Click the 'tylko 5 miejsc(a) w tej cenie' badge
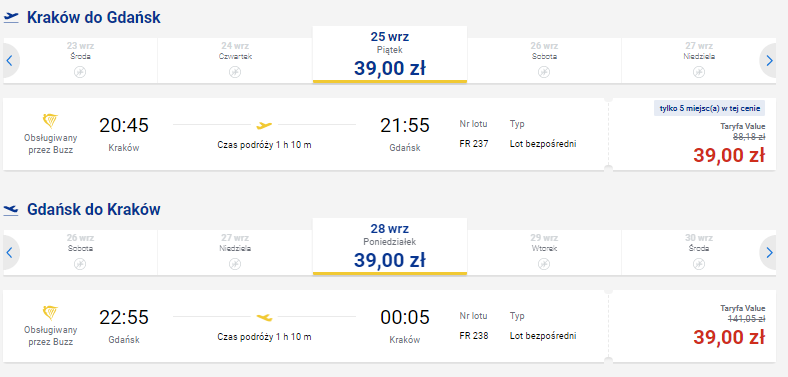This screenshot has width=788, height=377. [710, 108]
